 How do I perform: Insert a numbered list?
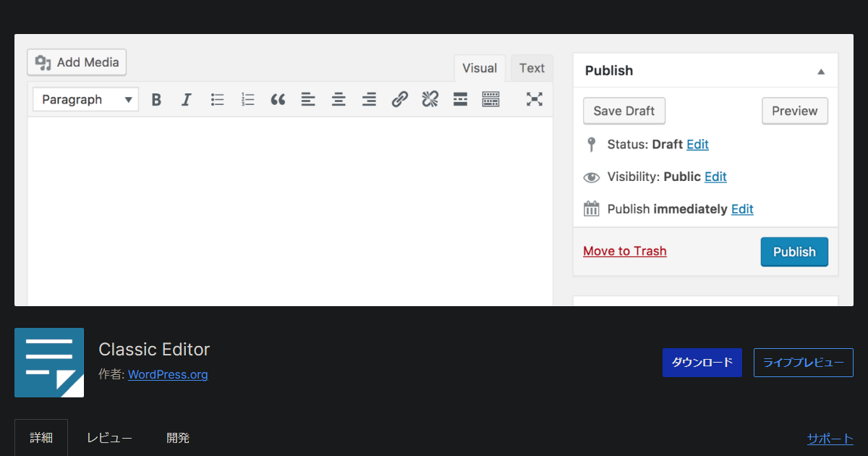[248, 100]
